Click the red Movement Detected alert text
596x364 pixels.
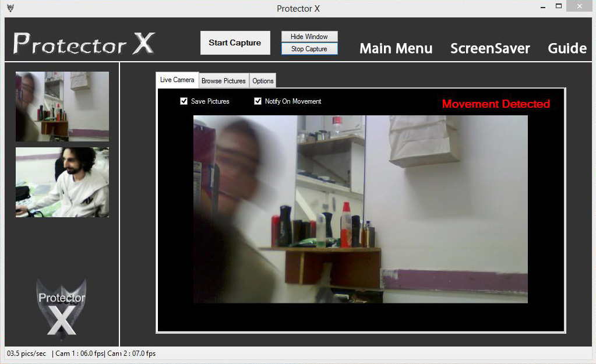point(495,104)
